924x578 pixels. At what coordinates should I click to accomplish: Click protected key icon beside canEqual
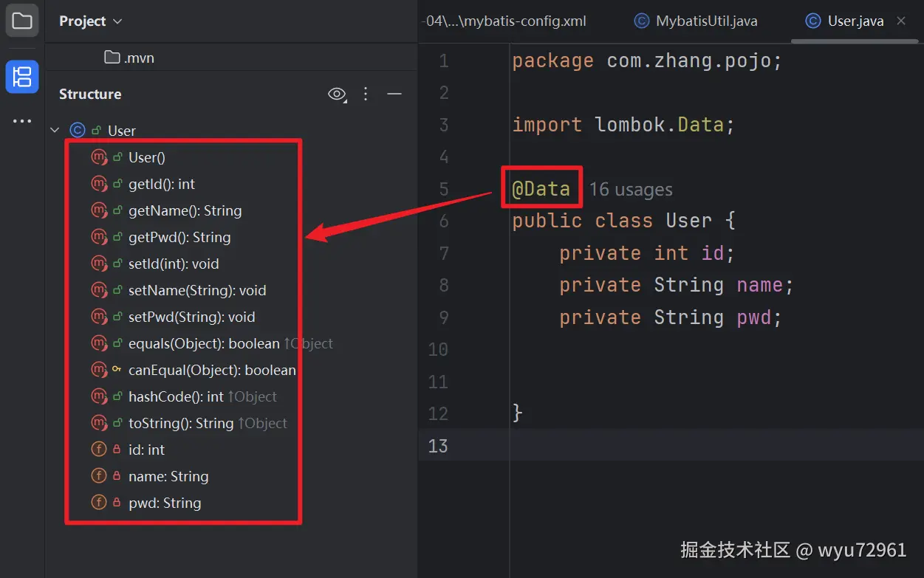[117, 369]
